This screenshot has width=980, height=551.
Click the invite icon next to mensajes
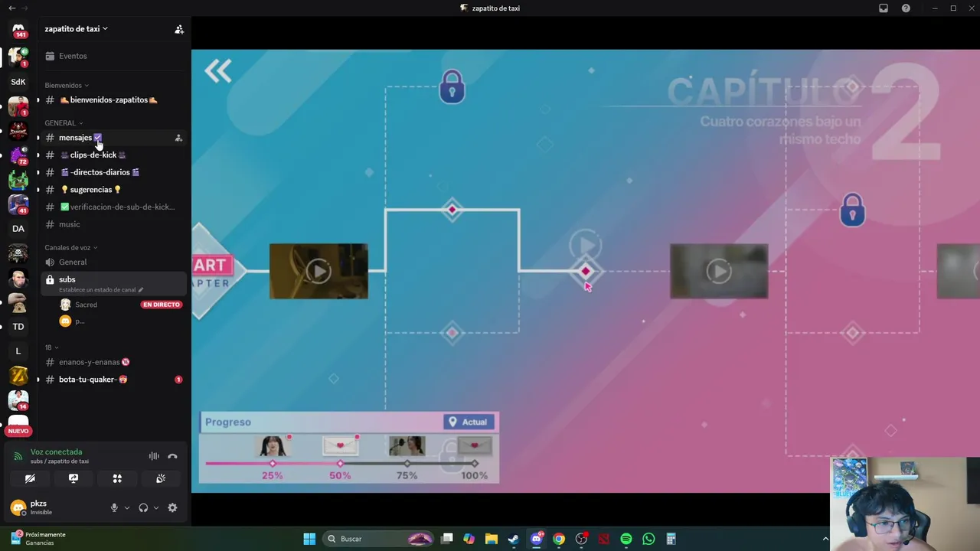click(x=178, y=138)
